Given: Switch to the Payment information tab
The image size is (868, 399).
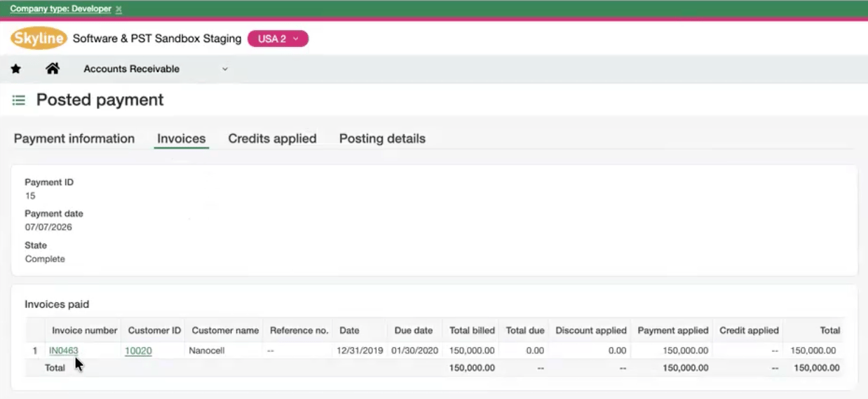Looking at the screenshot, I should click(x=74, y=139).
